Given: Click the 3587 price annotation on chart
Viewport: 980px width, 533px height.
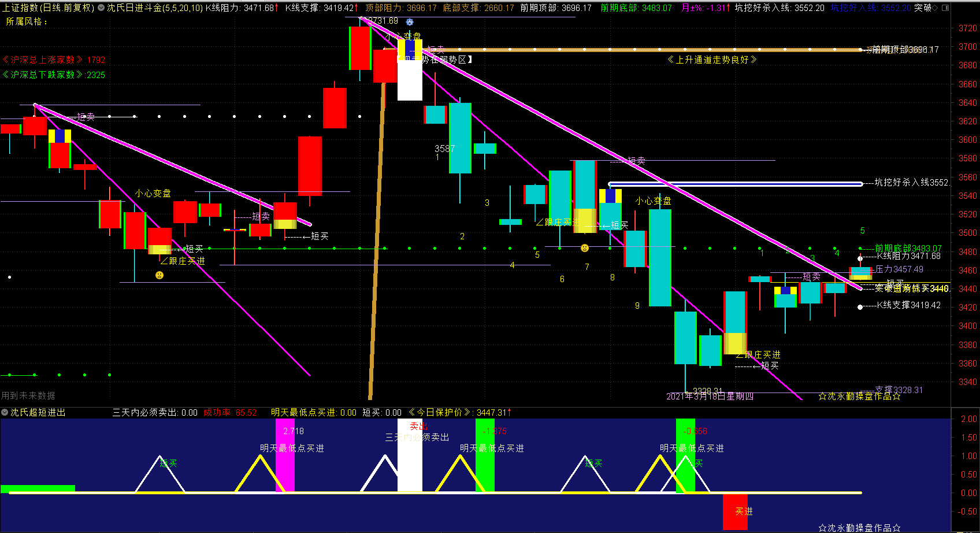Looking at the screenshot, I should click(444, 149).
